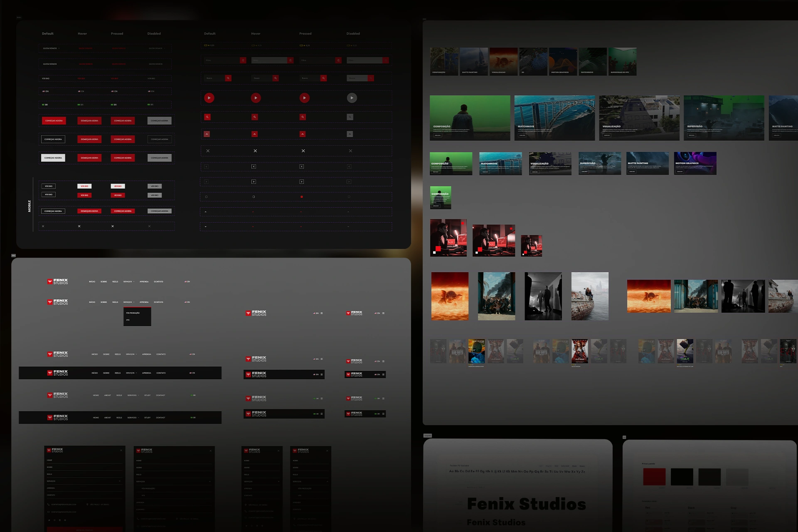The width and height of the screenshot is (798, 532).
Task: Click the star rating toggle in Default state
Action: tap(209, 45)
